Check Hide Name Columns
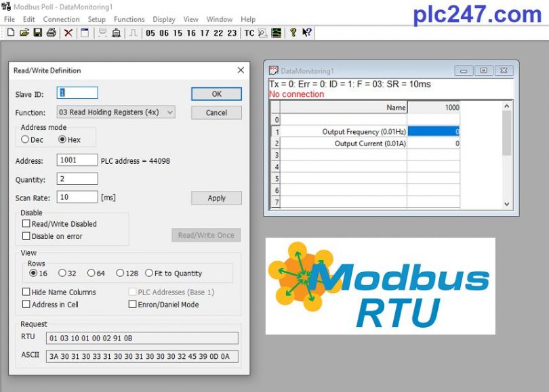Screen dimensions: 549x392 tap(26, 292)
